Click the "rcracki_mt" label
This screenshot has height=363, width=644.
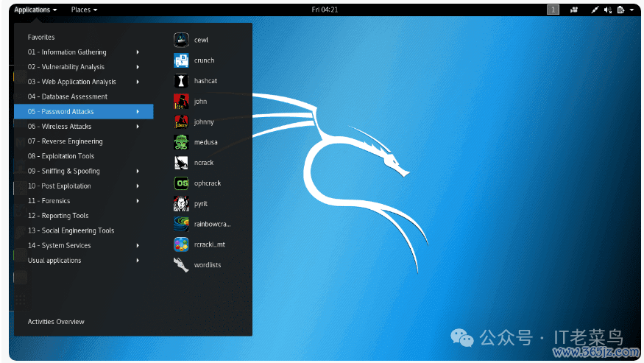210,244
